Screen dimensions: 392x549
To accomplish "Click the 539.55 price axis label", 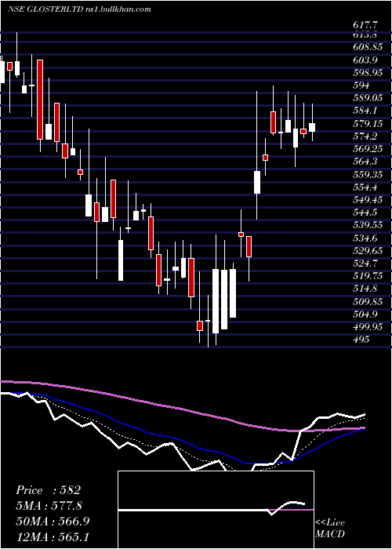I will click(367, 225).
